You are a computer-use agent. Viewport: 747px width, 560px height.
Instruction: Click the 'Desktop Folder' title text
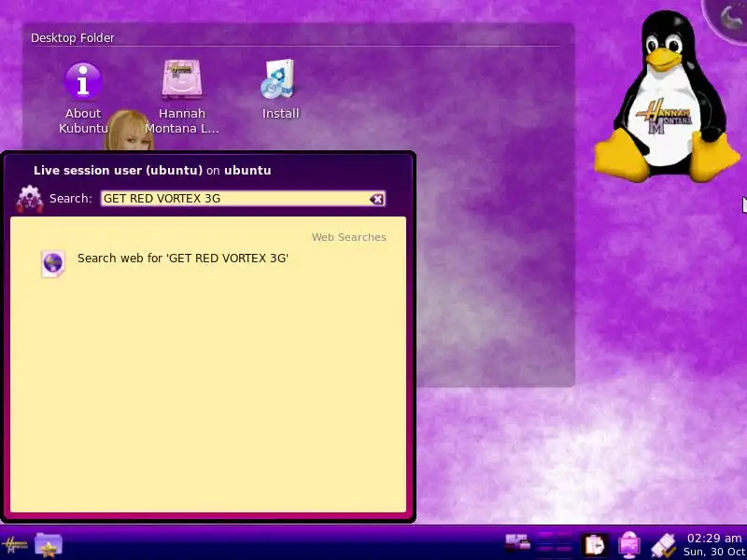pos(73,38)
